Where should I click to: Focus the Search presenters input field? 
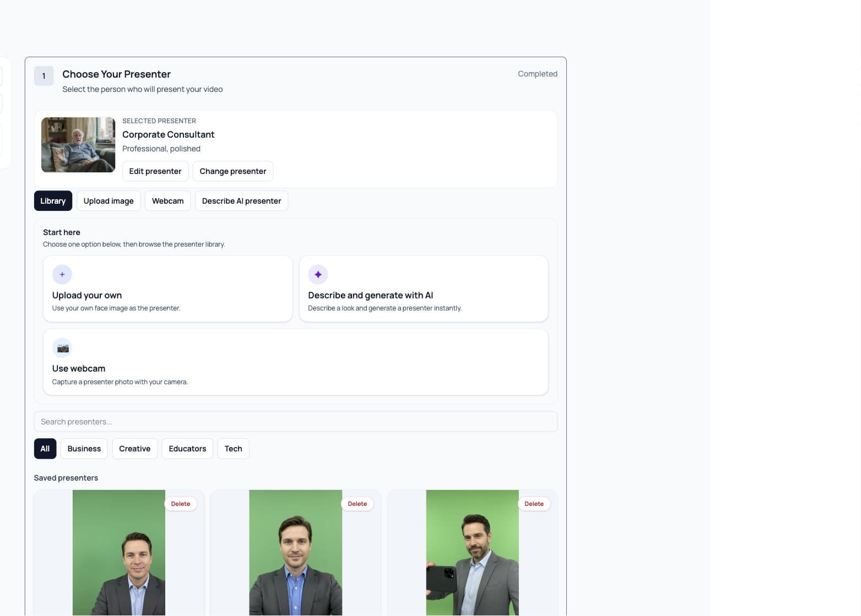(296, 422)
